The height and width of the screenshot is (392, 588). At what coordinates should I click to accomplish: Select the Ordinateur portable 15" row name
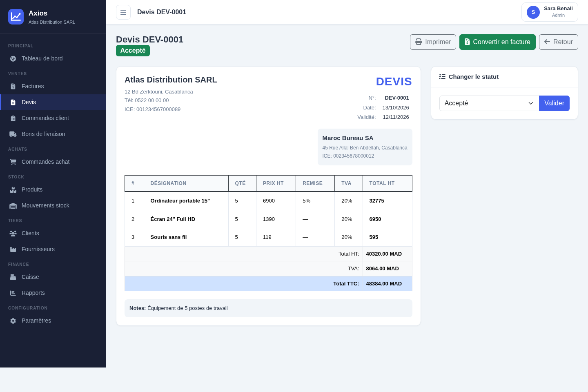click(x=180, y=201)
